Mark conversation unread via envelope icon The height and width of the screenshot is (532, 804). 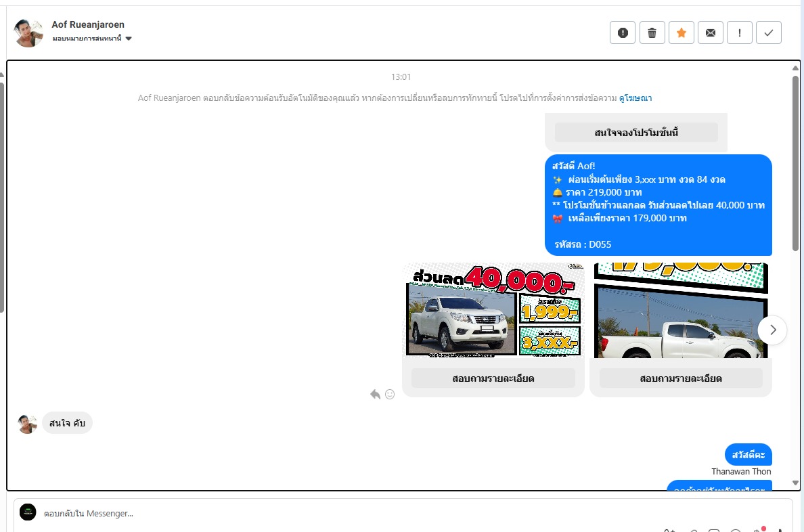click(x=711, y=33)
